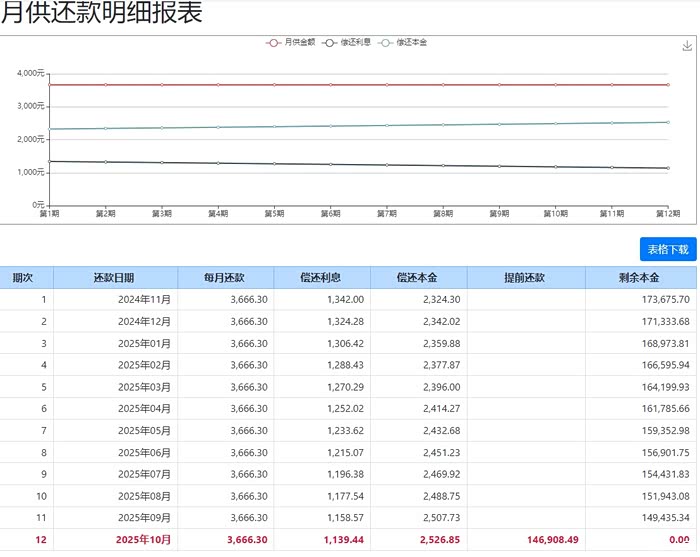The height and width of the screenshot is (557, 700).
Task: Toggle the 月供金额 legend series
Action: (291, 42)
